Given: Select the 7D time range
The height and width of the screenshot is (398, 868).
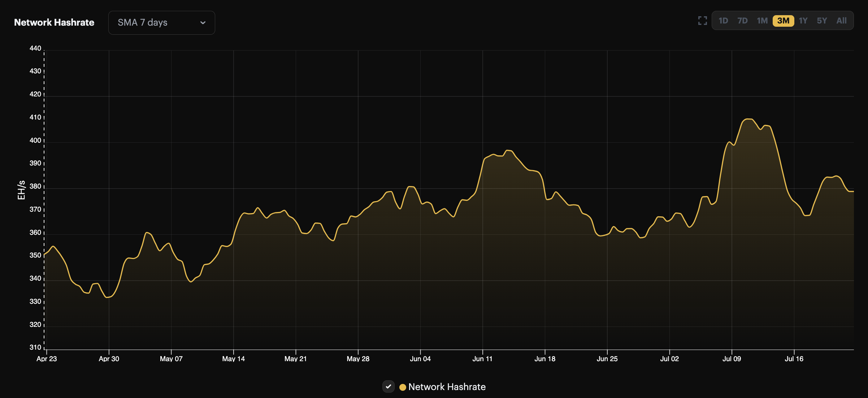Looking at the screenshot, I should pyautogui.click(x=743, y=21).
